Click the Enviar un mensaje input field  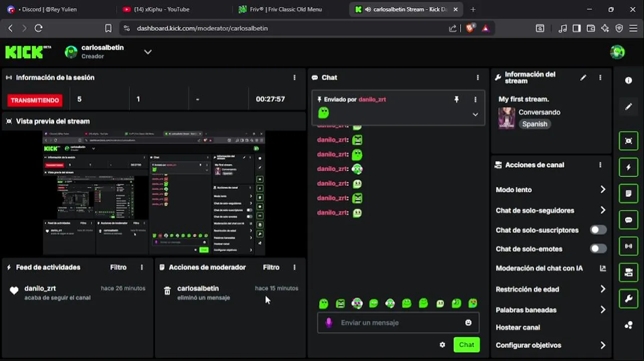398,323
